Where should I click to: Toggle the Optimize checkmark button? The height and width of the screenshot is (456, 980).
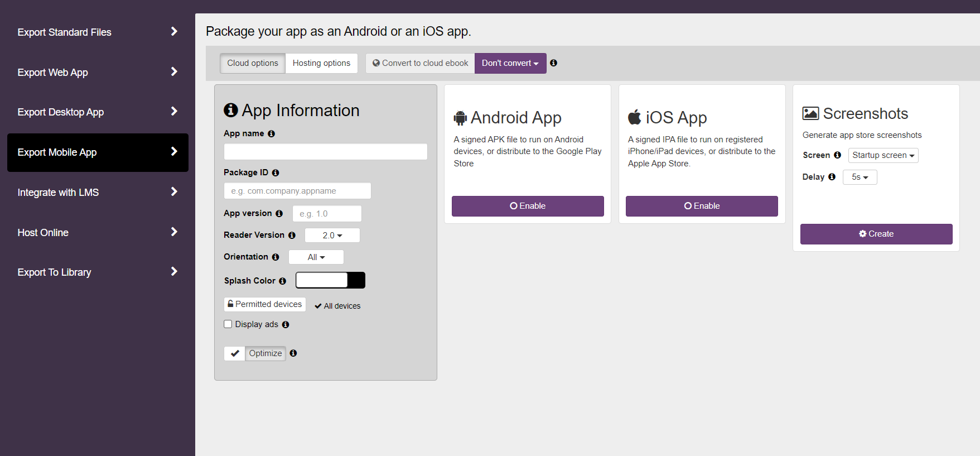point(235,353)
